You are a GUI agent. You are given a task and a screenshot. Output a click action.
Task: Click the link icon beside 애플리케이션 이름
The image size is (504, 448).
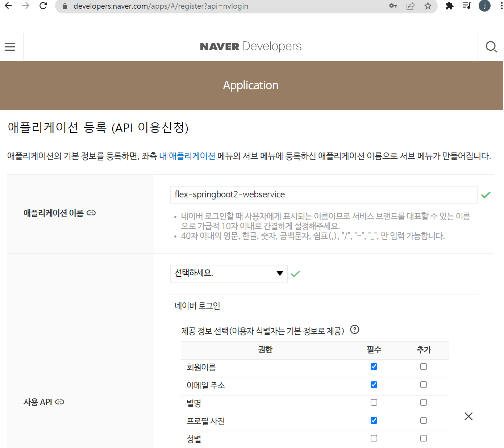tap(91, 213)
